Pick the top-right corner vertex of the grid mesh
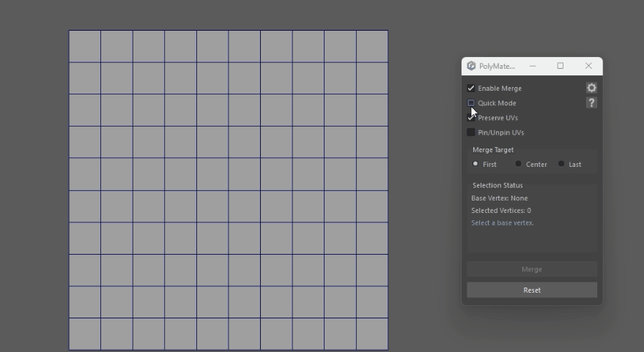644x352 pixels. 388,31
